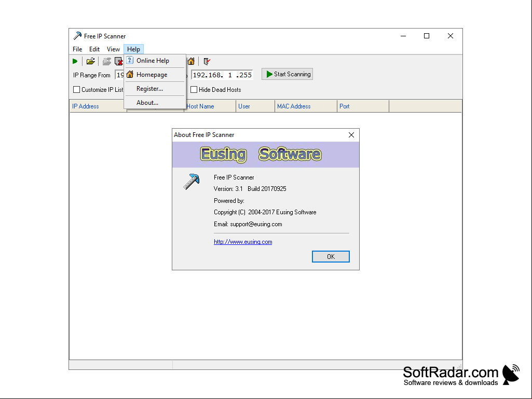Select About... menu entry
The height and width of the screenshot is (399, 532).
click(x=155, y=102)
